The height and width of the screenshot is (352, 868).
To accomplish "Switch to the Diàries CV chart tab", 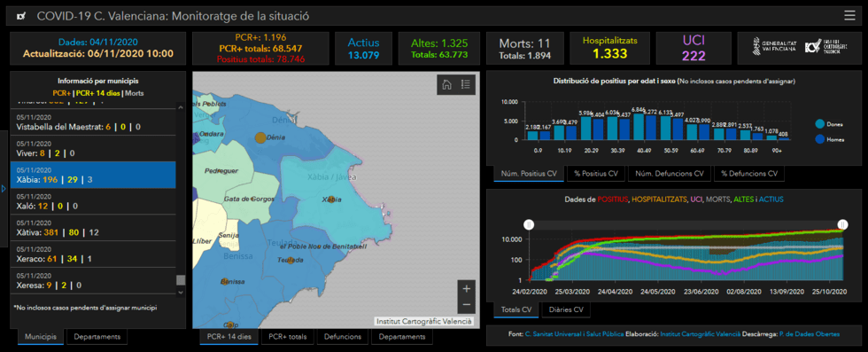I will (x=565, y=309).
